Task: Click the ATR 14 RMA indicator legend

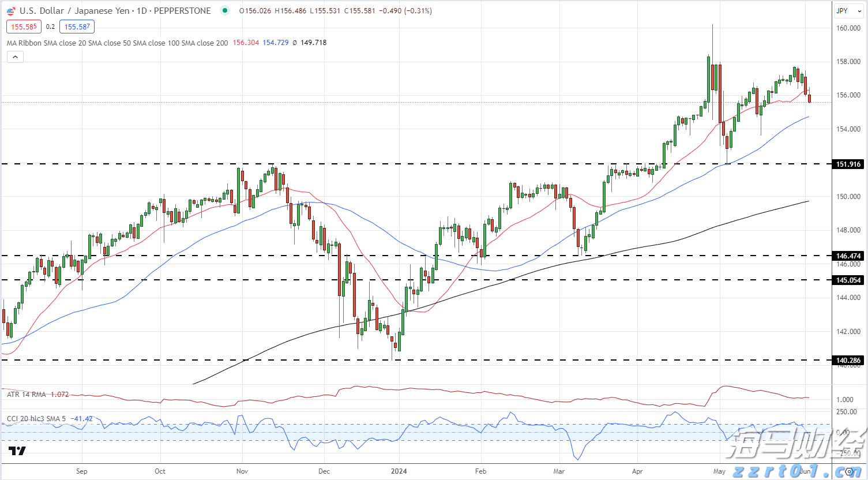Action: point(27,395)
